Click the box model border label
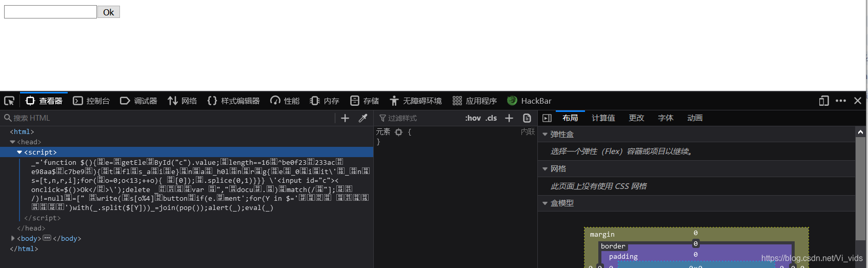 tap(613, 246)
